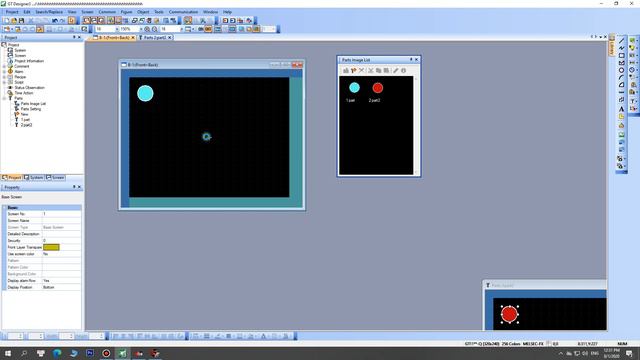Click the Undo arrow icon
The height and width of the screenshot is (360, 640).
(x=54, y=20)
